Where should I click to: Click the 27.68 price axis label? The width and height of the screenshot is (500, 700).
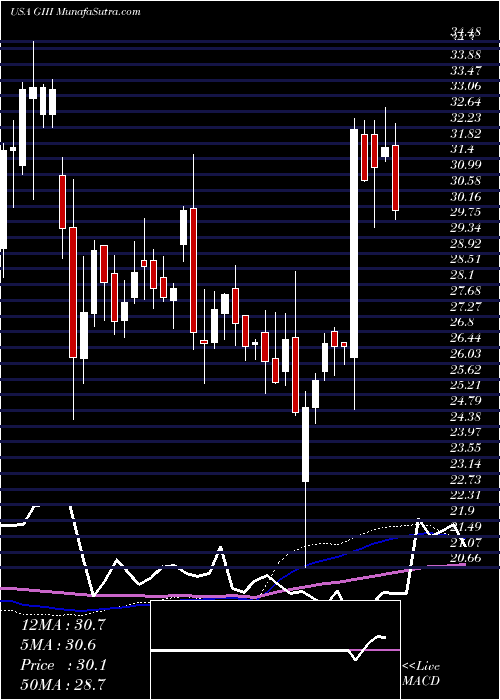coord(466,291)
